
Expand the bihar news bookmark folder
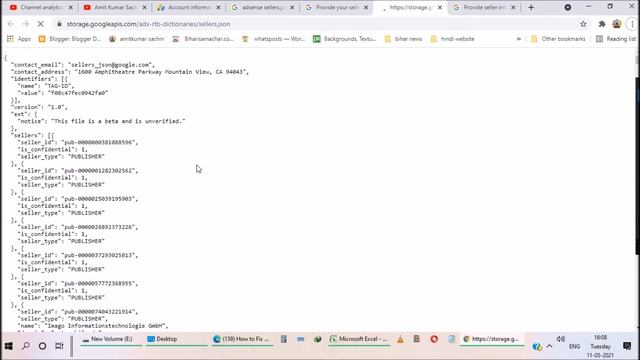pos(403,39)
